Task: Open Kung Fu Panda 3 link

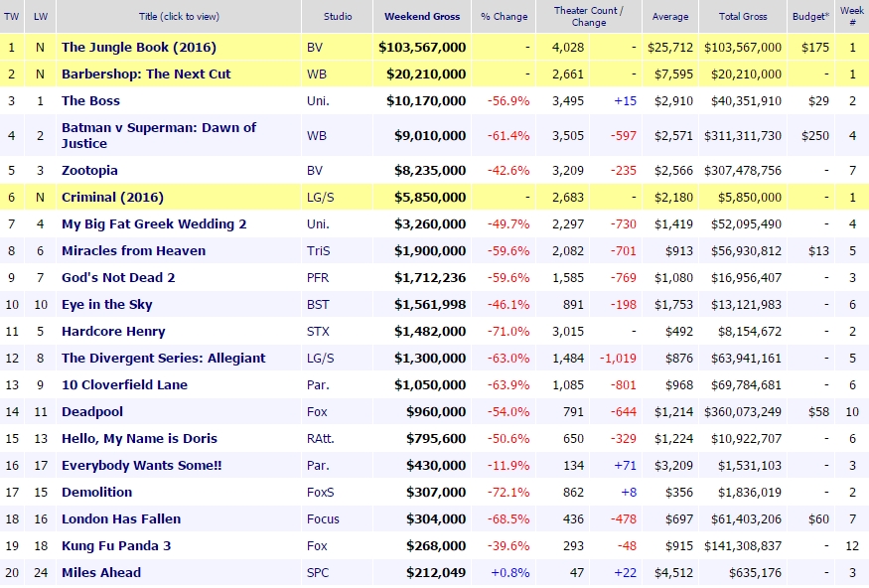Action: point(116,546)
